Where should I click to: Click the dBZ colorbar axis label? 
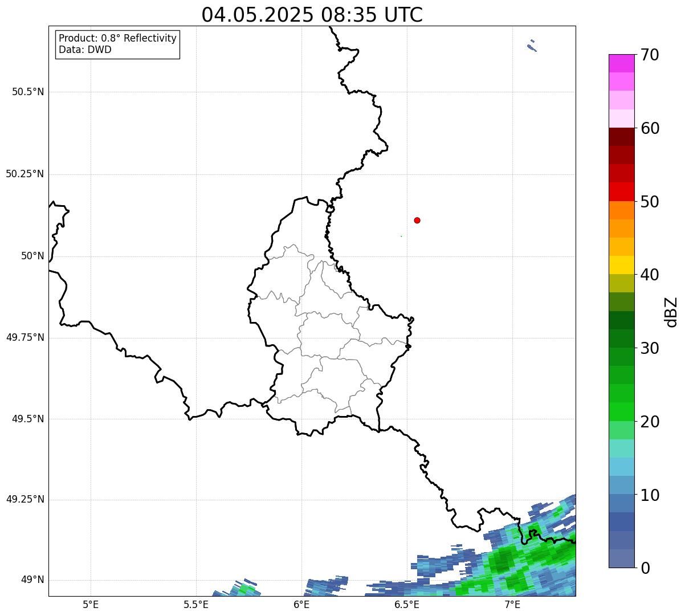[671, 312]
